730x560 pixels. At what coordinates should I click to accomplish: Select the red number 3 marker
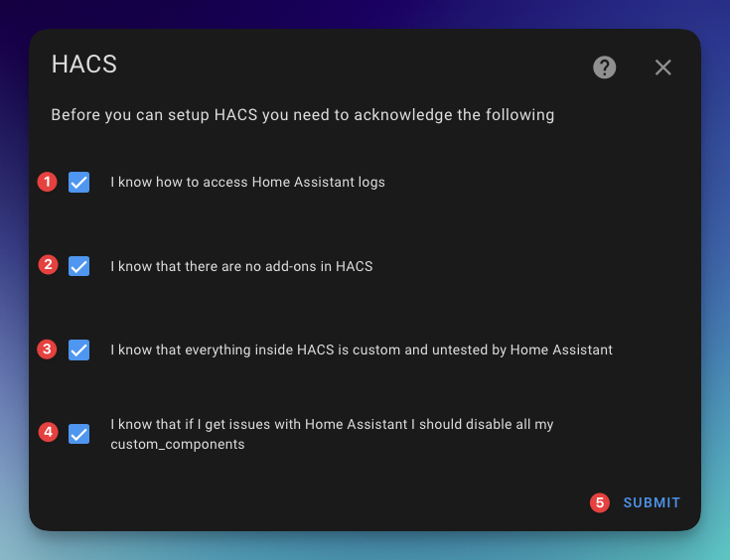coord(47,349)
